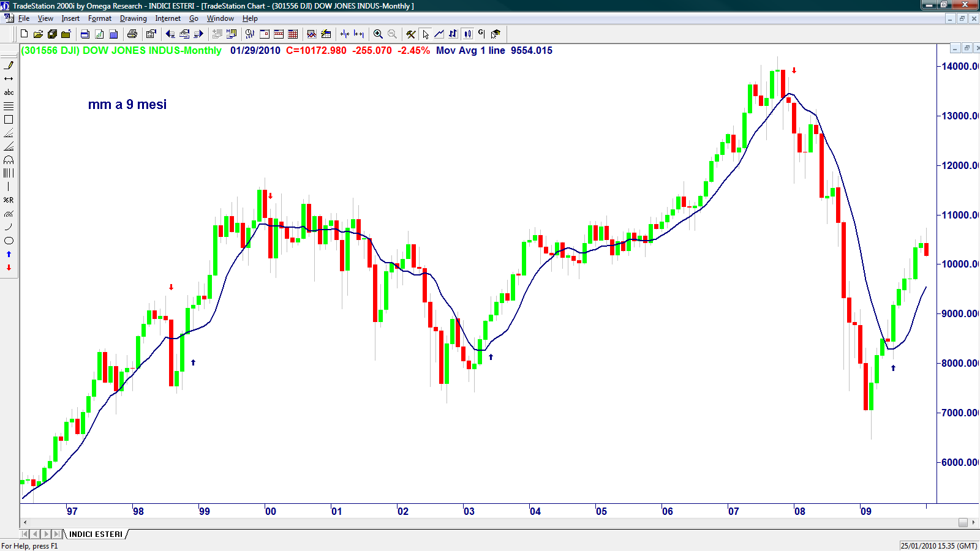
Task: Click the horizontal scrollbar left arrow
Action: pos(24,523)
